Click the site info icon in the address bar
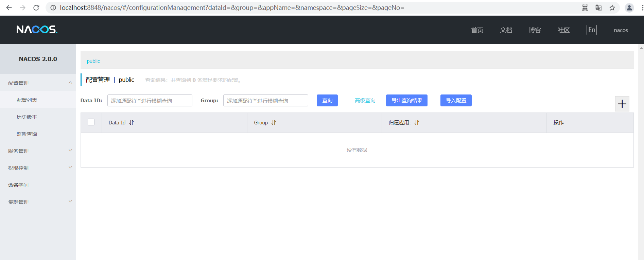The image size is (644, 260). click(53, 7)
